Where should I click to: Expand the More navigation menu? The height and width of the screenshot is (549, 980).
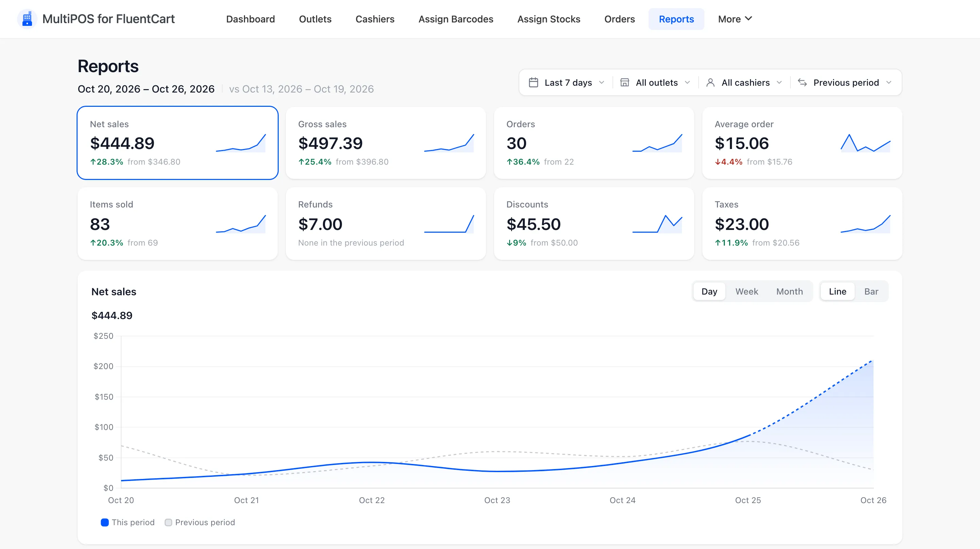tap(735, 19)
